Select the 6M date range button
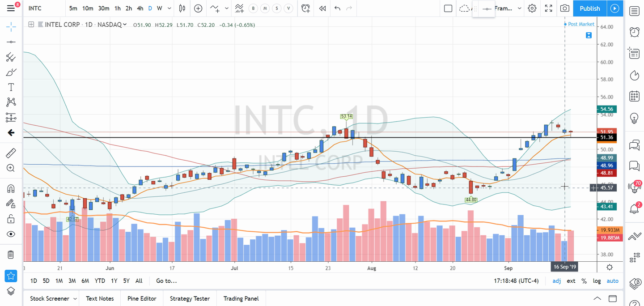The image size is (644, 306). coord(85,281)
